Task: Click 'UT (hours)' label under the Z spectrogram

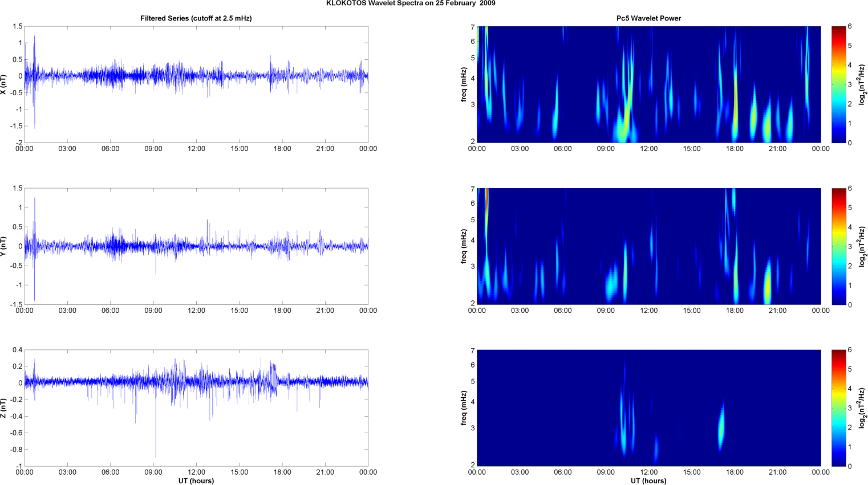Action: click(x=648, y=480)
